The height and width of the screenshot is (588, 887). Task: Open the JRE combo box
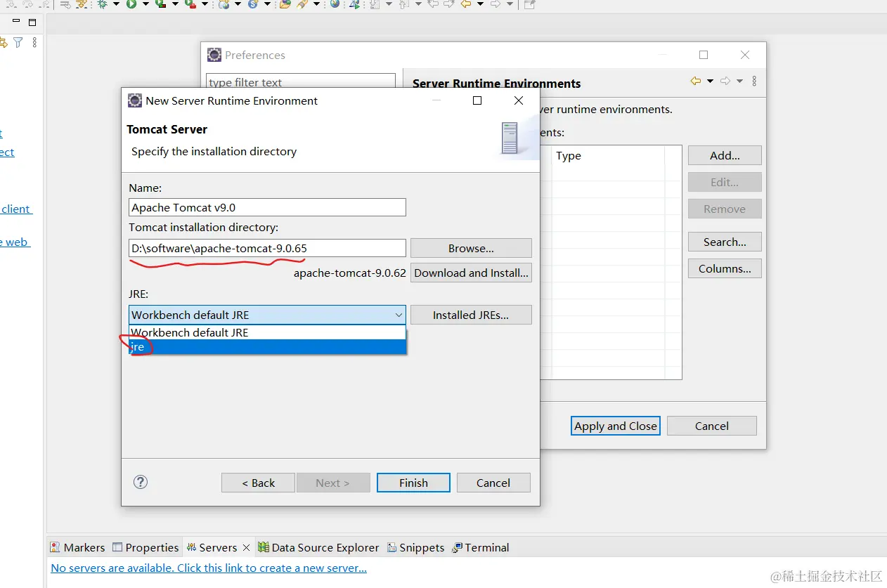pyautogui.click(x=268, y=315)
